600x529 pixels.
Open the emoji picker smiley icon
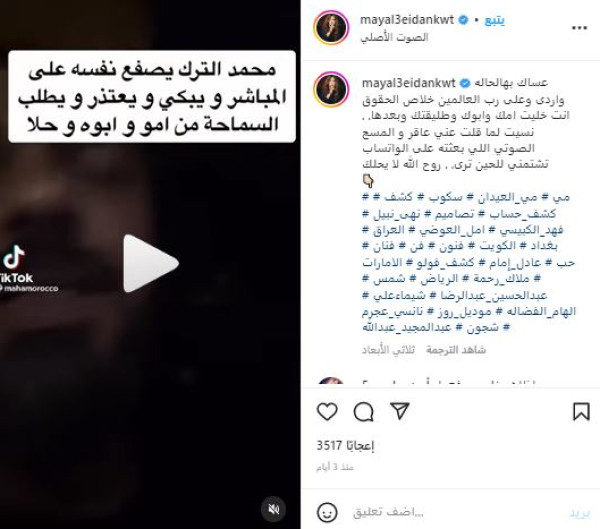pos(327,512)
